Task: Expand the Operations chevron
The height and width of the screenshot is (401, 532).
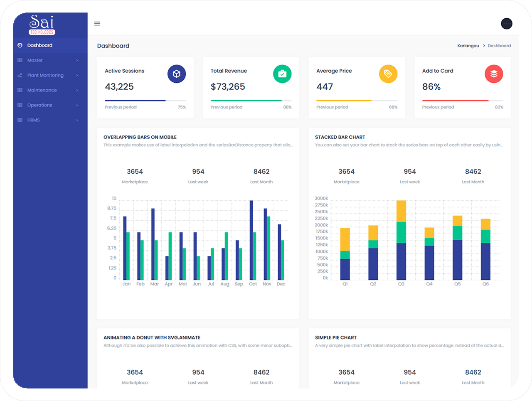Action: (x=77, y=105)
